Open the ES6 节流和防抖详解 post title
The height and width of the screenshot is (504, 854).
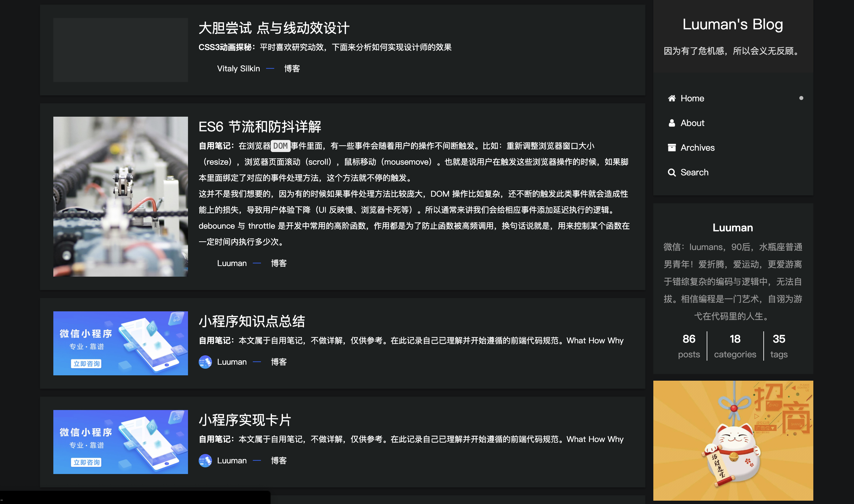[260, 127]
